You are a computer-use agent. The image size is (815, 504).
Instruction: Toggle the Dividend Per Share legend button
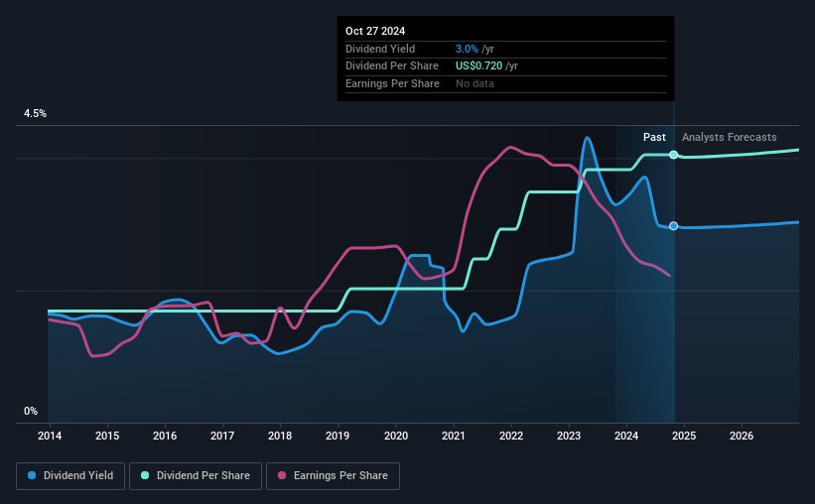196,476
